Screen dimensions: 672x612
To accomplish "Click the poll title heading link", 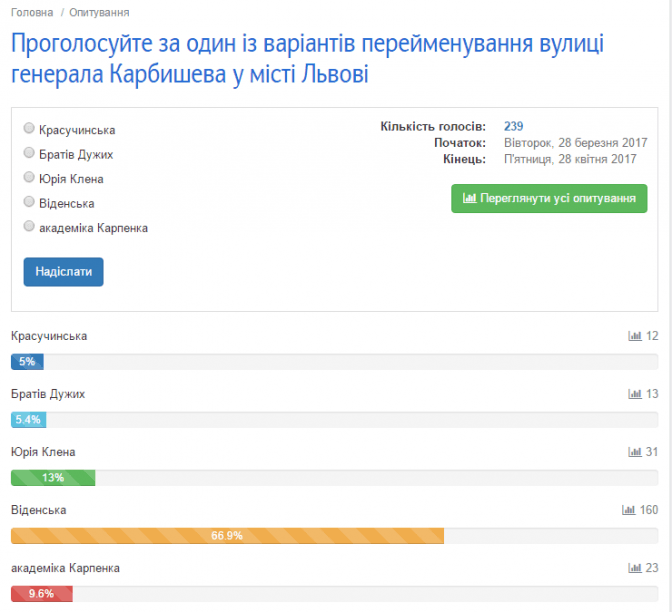I will pyautogui.click(x=308, y=59).
